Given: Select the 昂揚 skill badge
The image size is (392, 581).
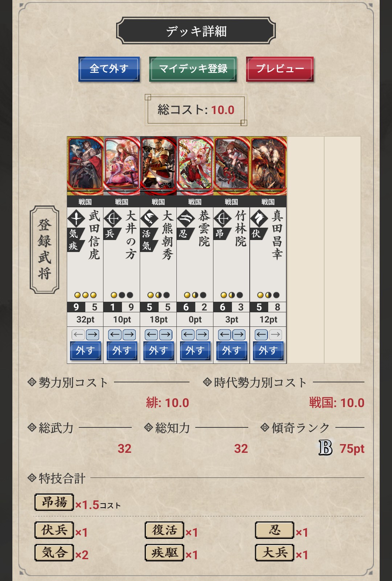Looking at the screenshot, I should (54, 502).
